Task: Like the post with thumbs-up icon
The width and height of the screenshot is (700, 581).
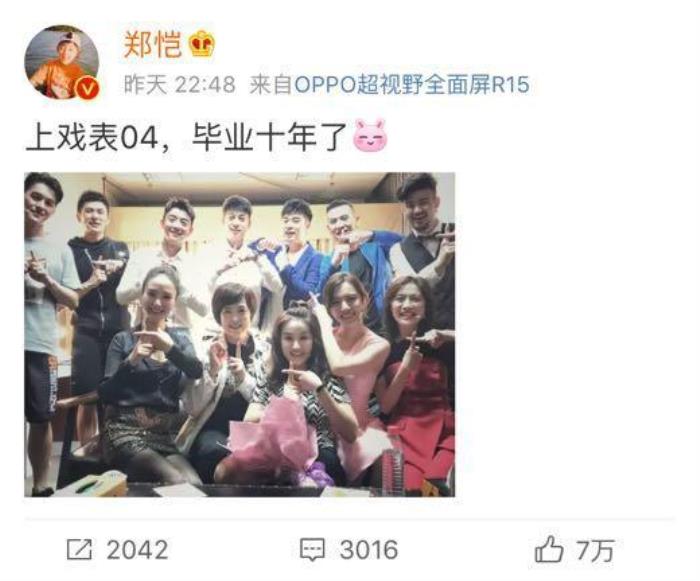Action: pyautogui.click(x=549, y=549)
